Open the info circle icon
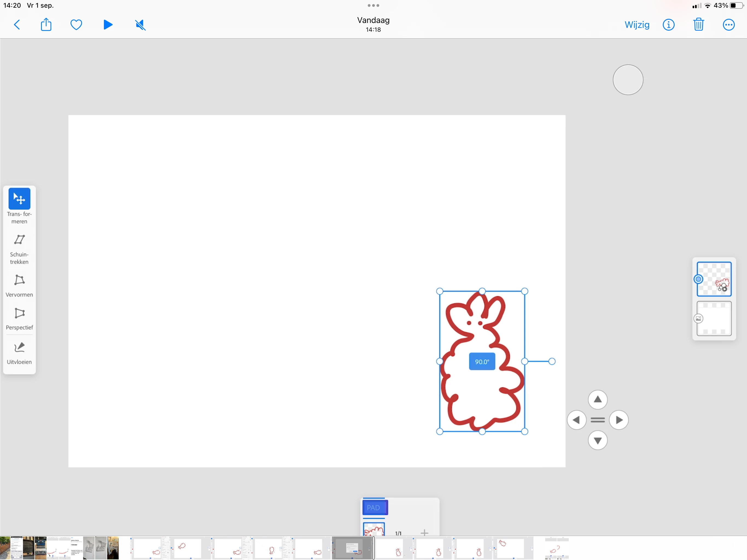This screenshot has width=747, height=560. [x=668, y=25]
